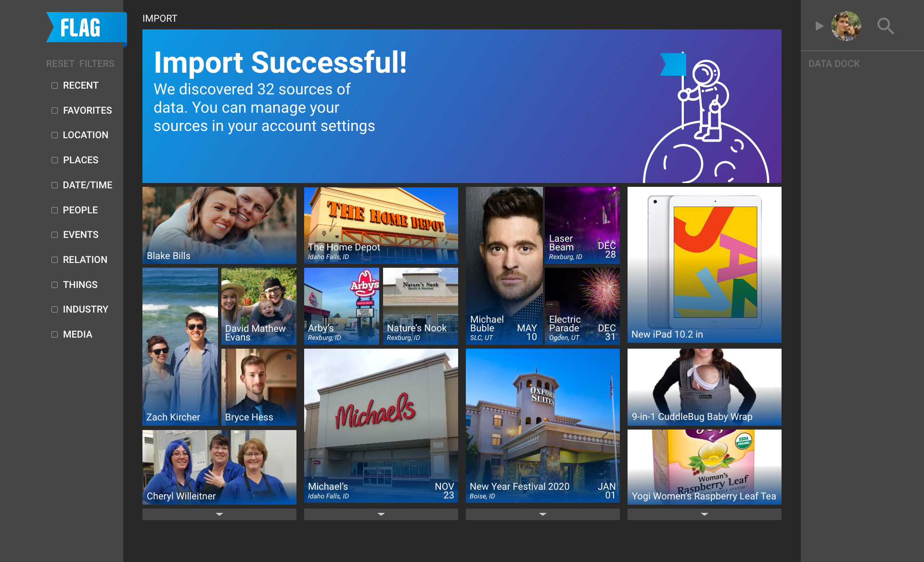Expand the things column below Raspberry Leaf Tea
The height and width of the screenshot is (562, 924).
pos(705,514)
